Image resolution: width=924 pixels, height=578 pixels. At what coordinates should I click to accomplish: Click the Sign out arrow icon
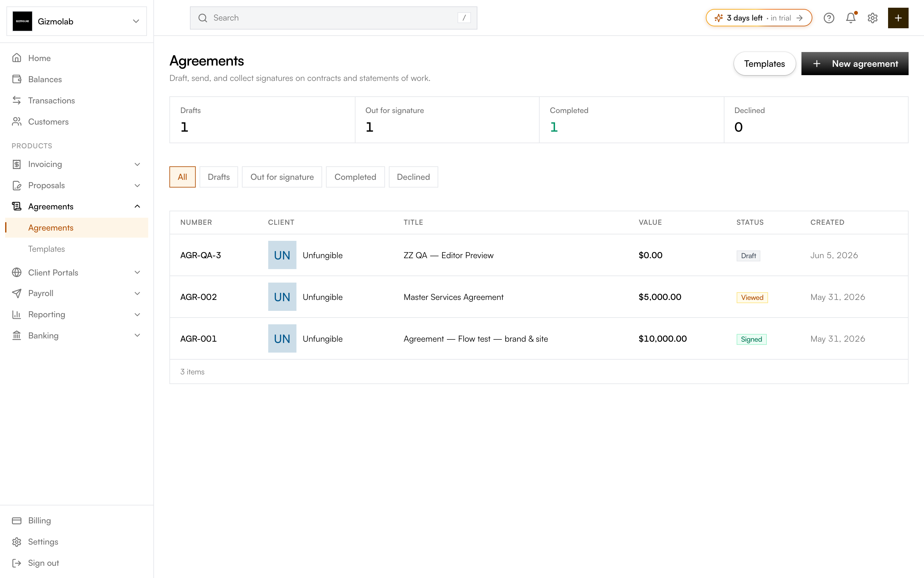[17, 563]
